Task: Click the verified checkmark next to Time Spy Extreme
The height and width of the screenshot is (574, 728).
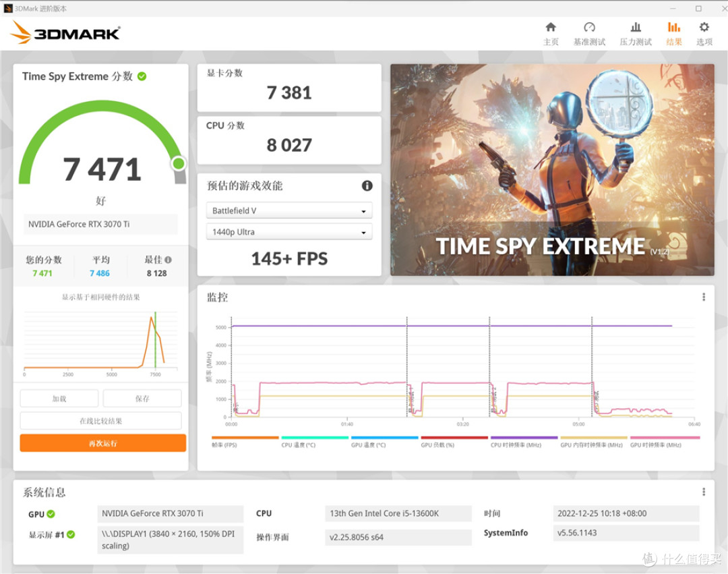Action: click(x=140, y=76)
